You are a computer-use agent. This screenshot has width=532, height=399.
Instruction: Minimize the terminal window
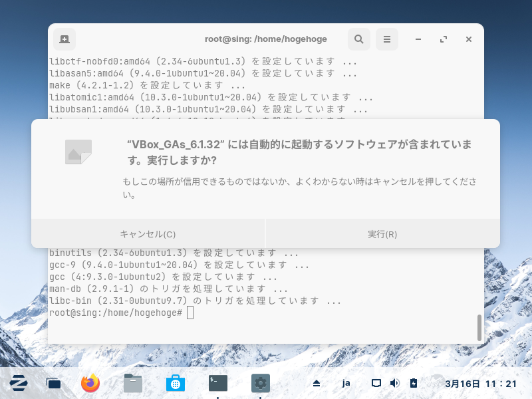click(x=418, y=39)
